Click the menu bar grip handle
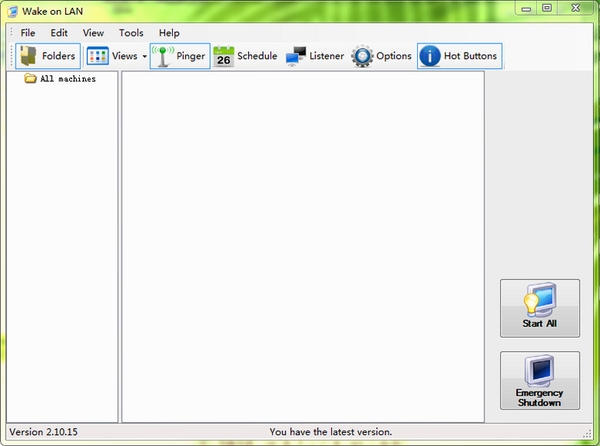Viewport: 600px width, 446px height. tap(11, 33)
